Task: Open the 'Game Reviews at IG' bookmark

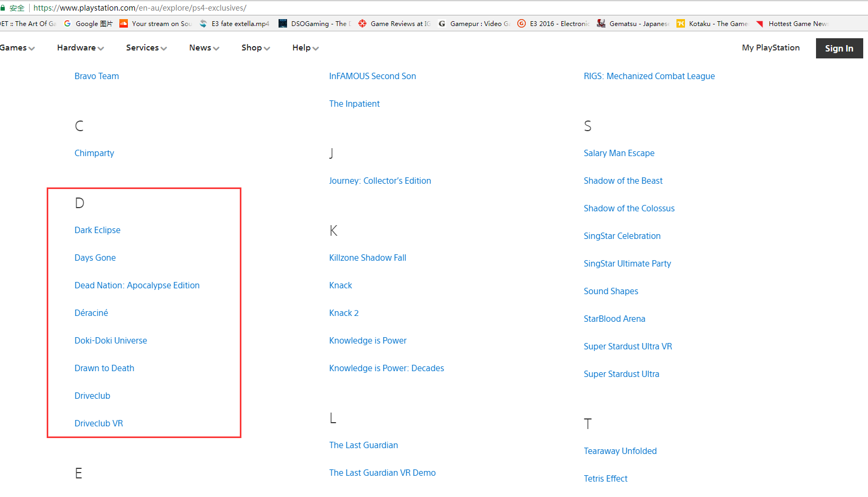Action: (394, 23)
